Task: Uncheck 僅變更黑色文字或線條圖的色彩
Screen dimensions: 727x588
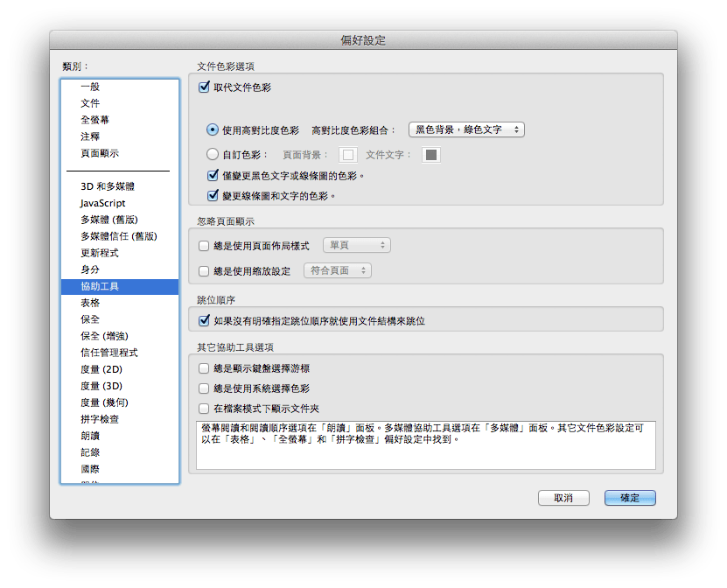Action: [211, 175]
